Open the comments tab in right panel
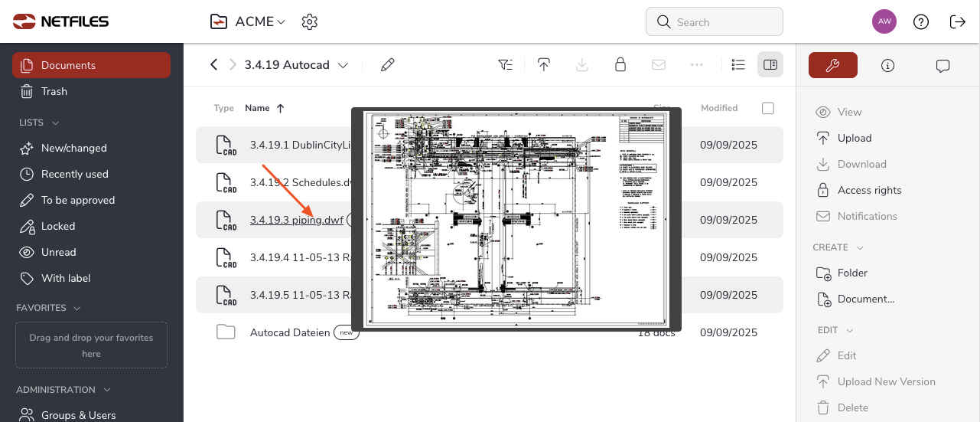The width and height of the screenshot is (980, 422). pyautogui.click(x=943, y=66)
